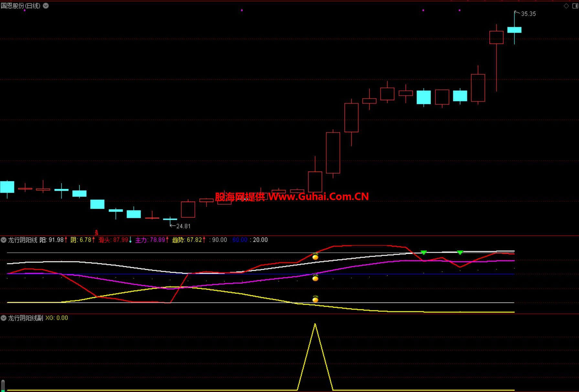Screen dimensions: 579x392
Task: Click the 35.35 high price label
Action: click(x=528, y=14)
